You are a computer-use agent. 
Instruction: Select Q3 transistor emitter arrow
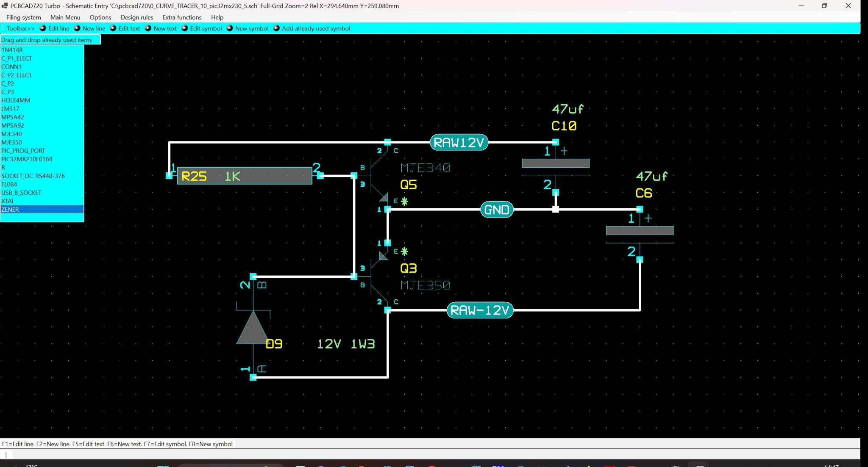click(383, 255)
